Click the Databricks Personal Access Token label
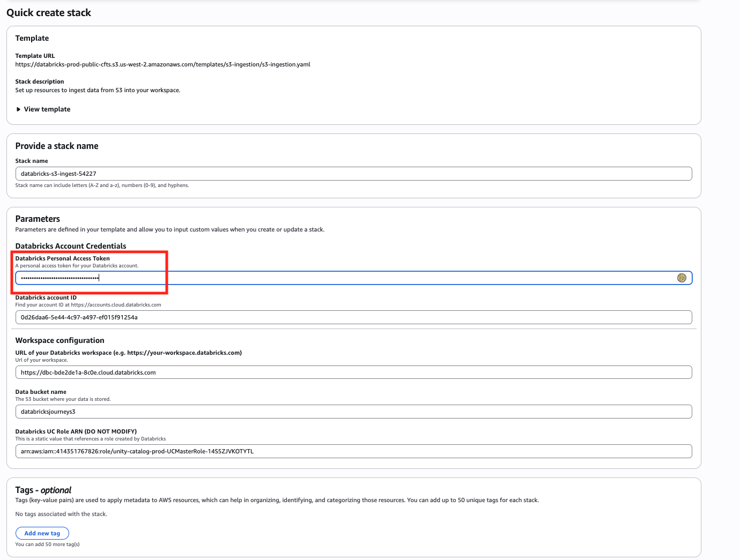740x560 pixels. pyautogui.click(x=62, y=258)
